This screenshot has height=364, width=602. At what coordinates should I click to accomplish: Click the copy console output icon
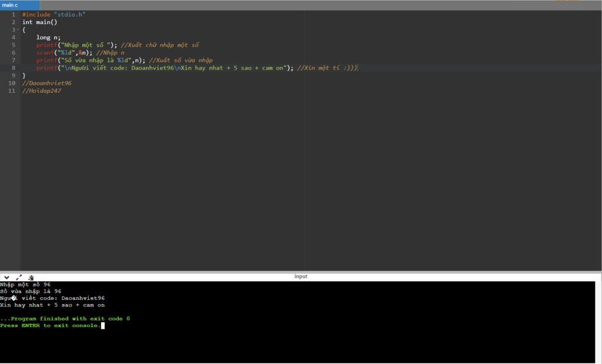click(x=31, y=278)
